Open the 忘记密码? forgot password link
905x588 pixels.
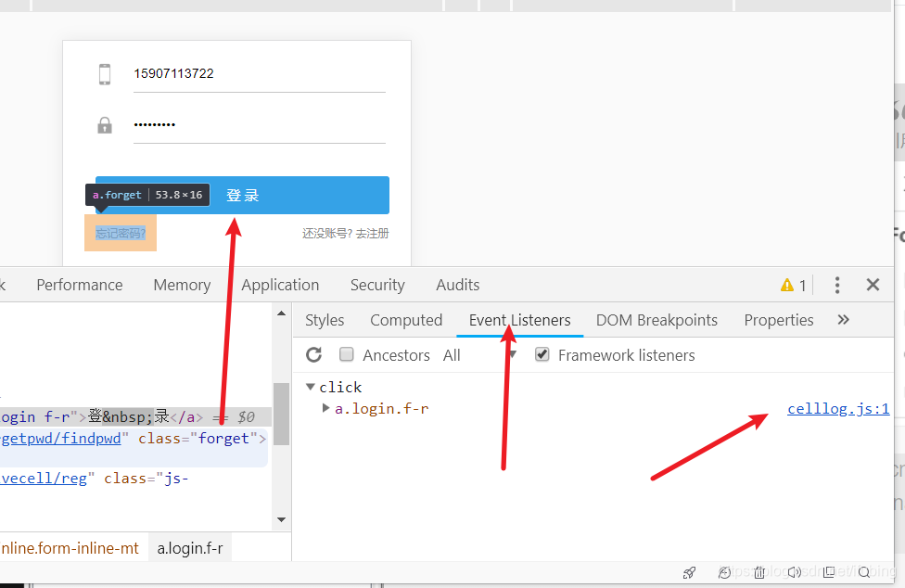121,233
